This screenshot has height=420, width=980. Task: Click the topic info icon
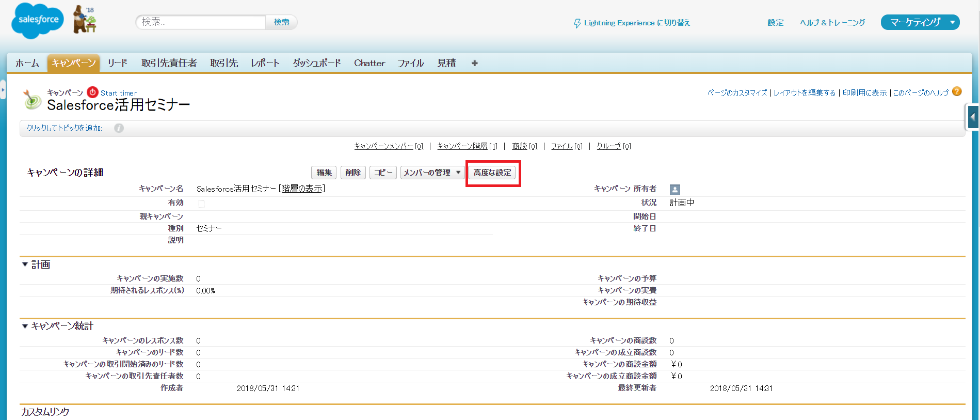coord(119,128)
